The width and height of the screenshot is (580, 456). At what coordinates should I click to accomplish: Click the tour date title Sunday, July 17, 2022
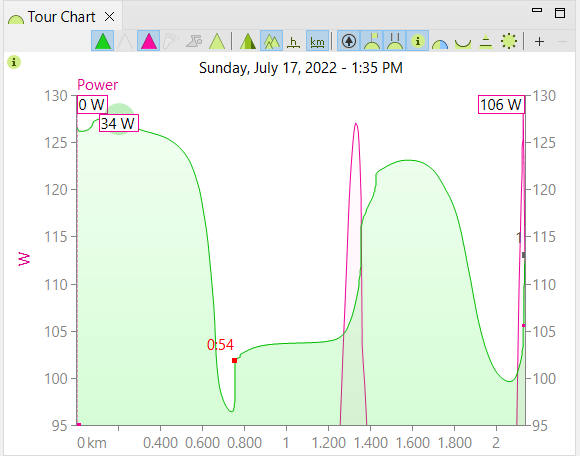pos(301,68)
